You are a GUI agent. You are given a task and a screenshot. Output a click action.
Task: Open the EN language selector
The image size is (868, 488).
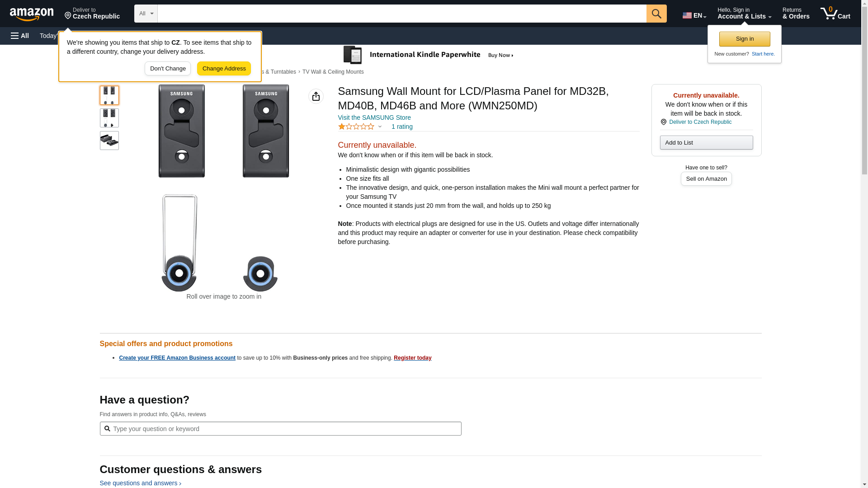pyautogui.click(x=694, y=15)
